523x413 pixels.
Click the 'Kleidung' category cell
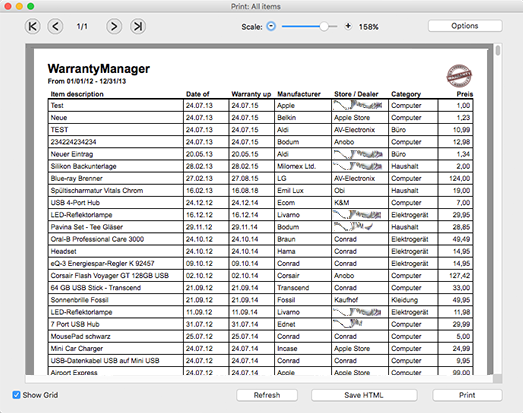coord(413,300)
